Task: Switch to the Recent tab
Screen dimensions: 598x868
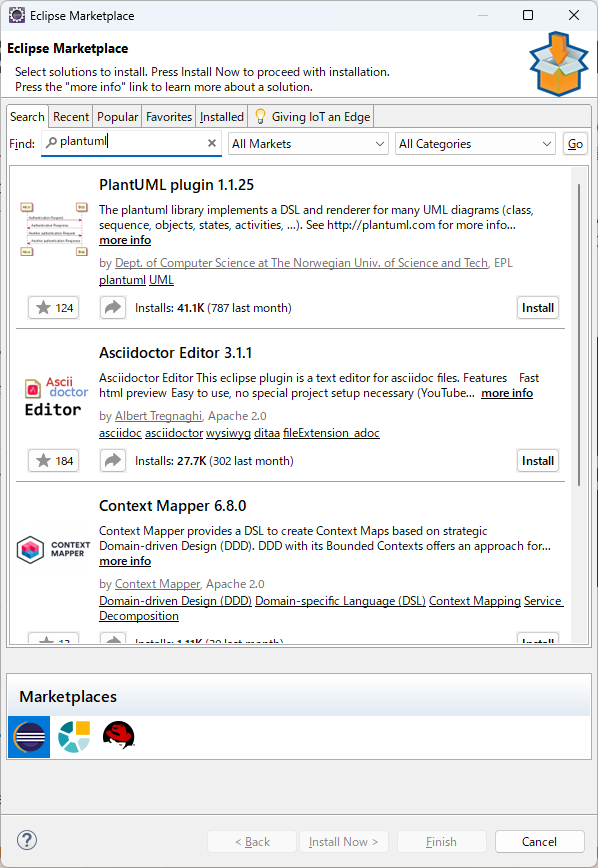Action: pos(71,117)
